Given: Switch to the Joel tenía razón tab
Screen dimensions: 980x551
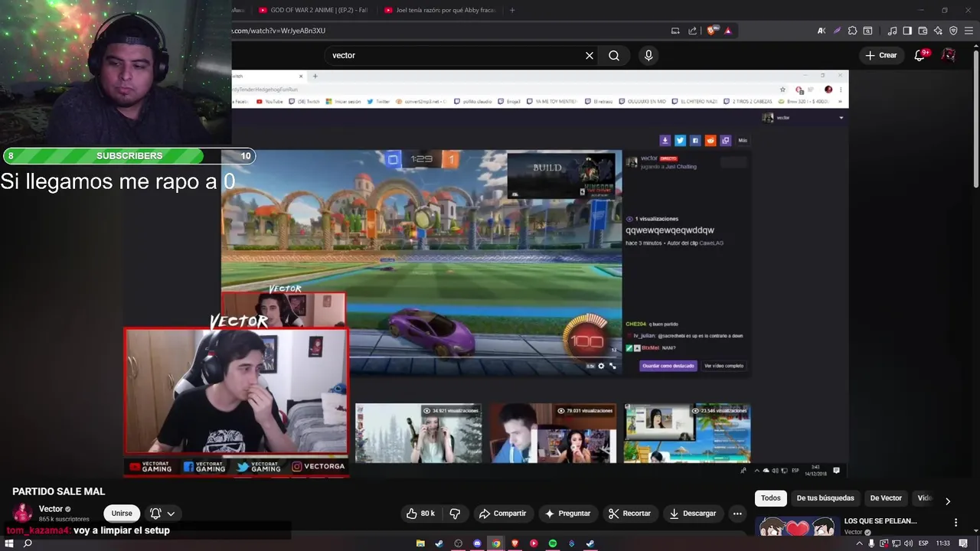Looking at the screenshot, I should pos(441,10).
